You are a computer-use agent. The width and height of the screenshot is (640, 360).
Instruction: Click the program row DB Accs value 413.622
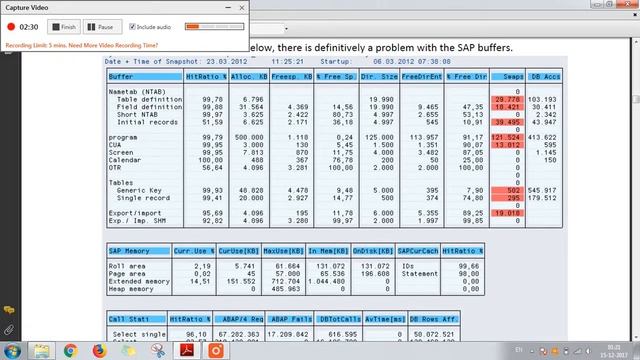(x=542, y=137)
